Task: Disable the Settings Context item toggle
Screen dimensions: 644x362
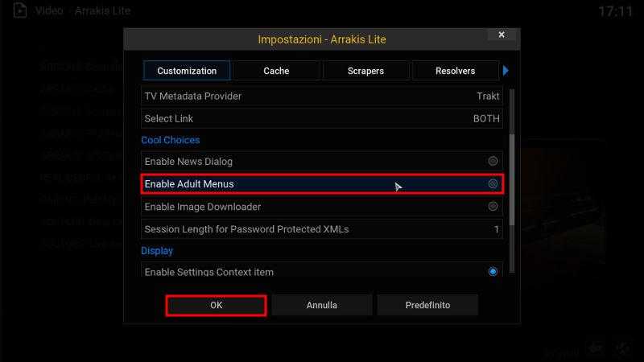Action: (x=493, y=272)
